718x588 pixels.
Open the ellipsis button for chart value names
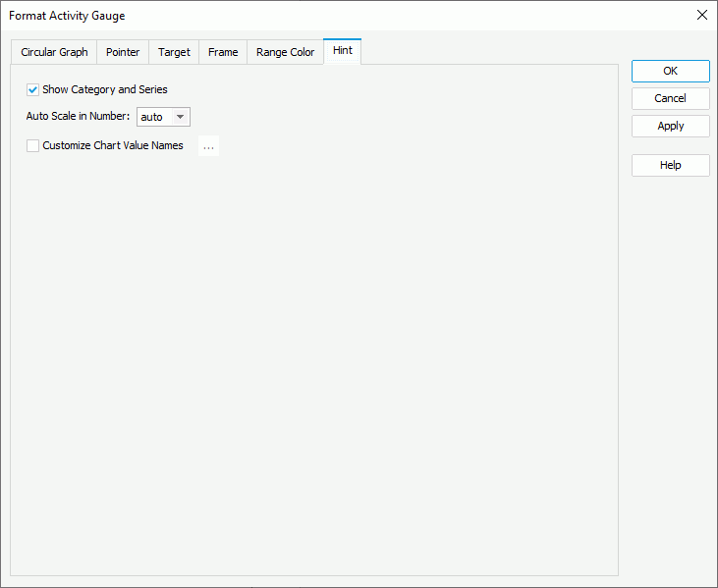[208, 146]
